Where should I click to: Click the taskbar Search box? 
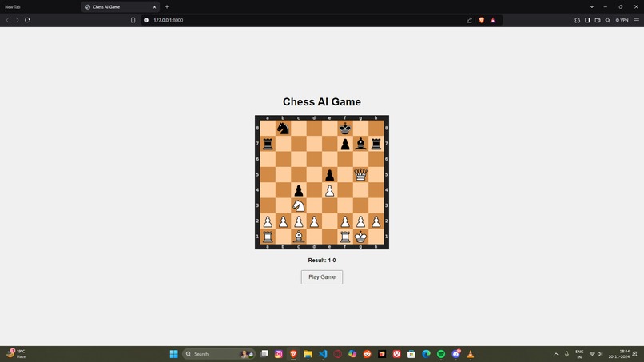(219, 354)
